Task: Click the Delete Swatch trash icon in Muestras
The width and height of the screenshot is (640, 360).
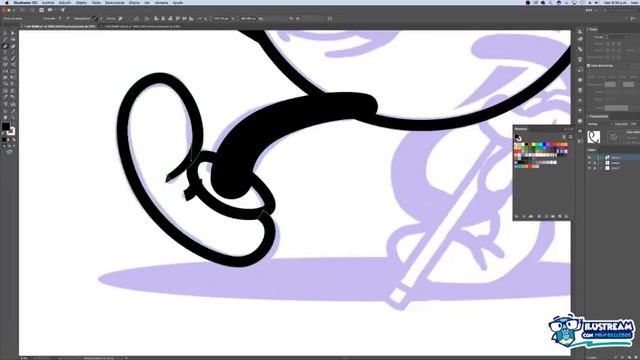Action: 567,216
